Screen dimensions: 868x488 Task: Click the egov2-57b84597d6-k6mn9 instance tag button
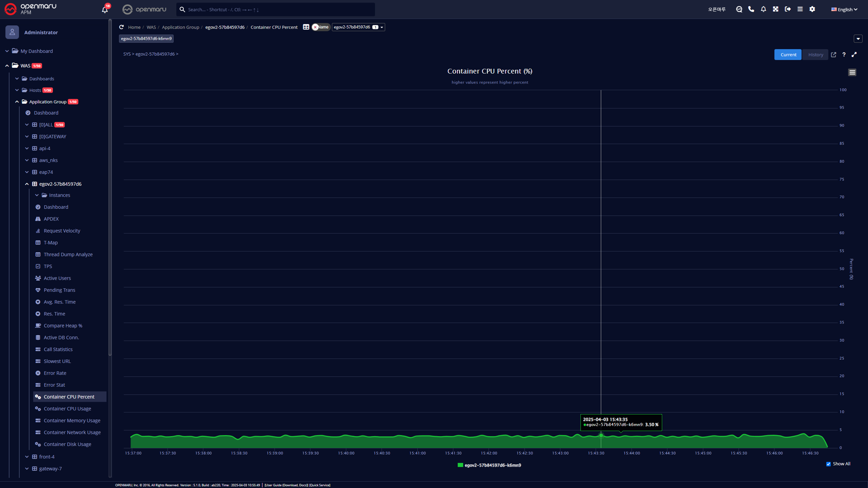tap(146, 39)
